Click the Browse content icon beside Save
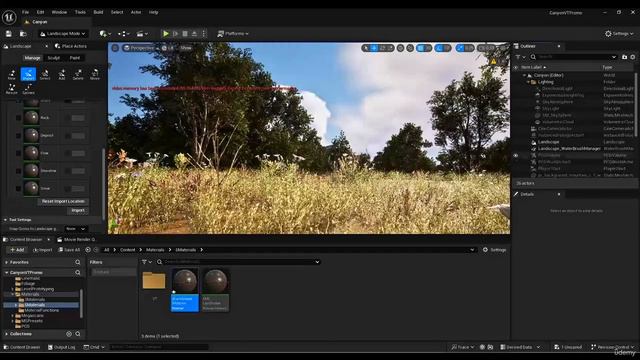Screen dimensions: 640x360 tap(23, 33)
